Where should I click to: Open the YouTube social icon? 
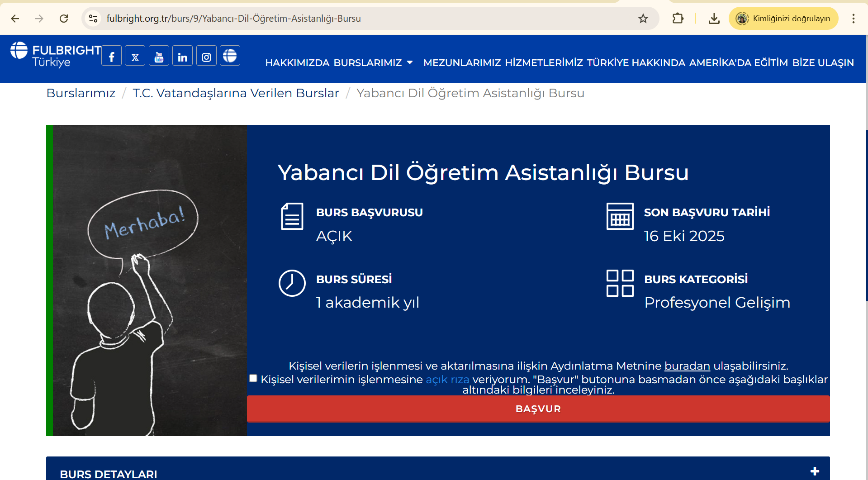pyautogui.click(x=159, y=56)
